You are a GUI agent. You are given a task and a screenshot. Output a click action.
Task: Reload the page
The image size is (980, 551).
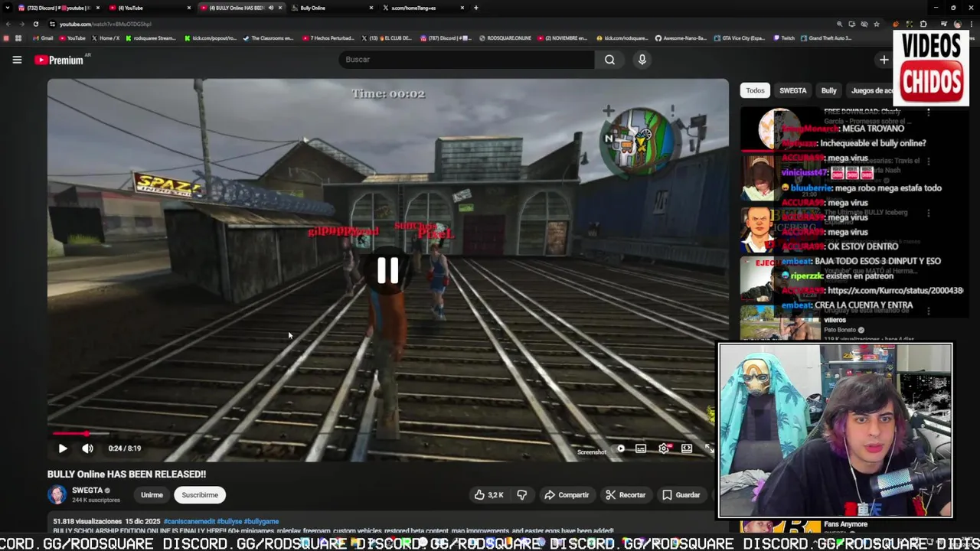tap(35, 24)
